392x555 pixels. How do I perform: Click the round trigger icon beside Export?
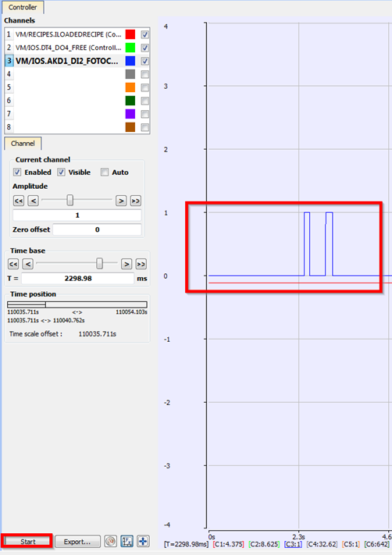pos(110,541)
